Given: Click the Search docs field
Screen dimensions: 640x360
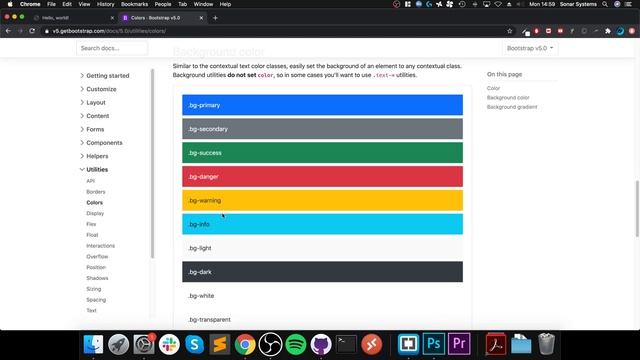Looking at the screenshot, I should [112, 48].
